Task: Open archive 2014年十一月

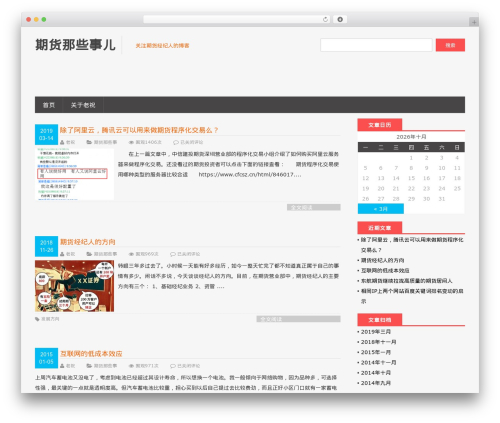Action: click(378, 363)
